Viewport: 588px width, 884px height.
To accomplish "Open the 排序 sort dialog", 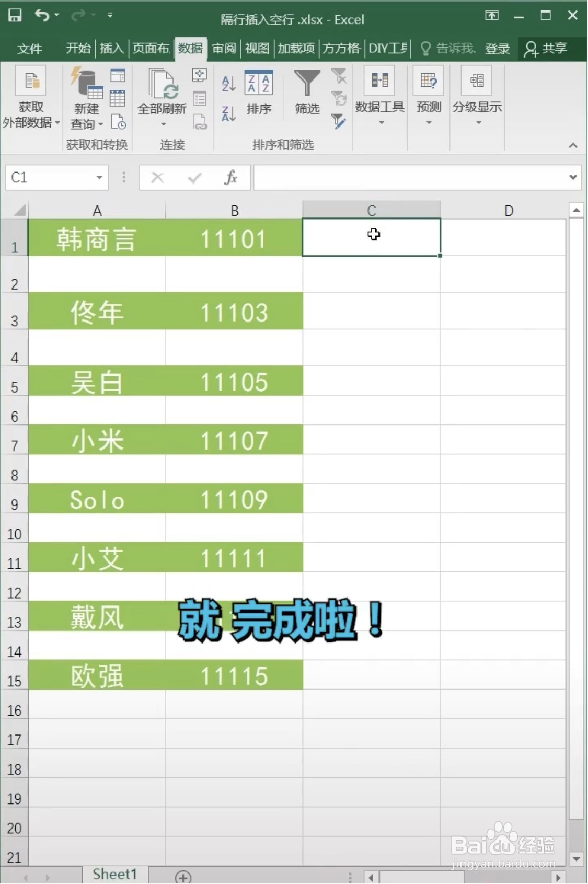I will point(259,93).
